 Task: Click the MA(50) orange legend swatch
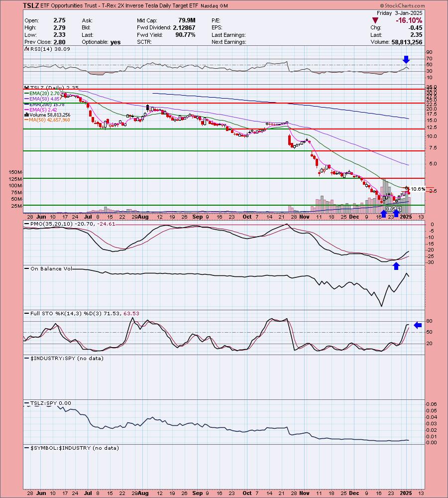[27, 120]
